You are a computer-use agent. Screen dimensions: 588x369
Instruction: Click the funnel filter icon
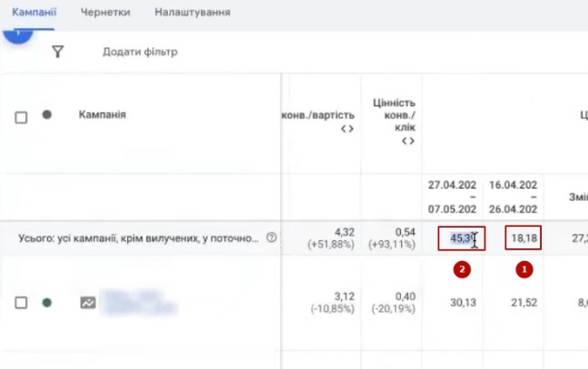(x=58, y=53)
